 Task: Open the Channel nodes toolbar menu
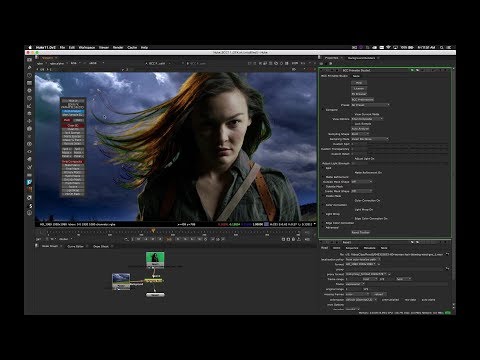pyautogui.click(x=29, y=83)
